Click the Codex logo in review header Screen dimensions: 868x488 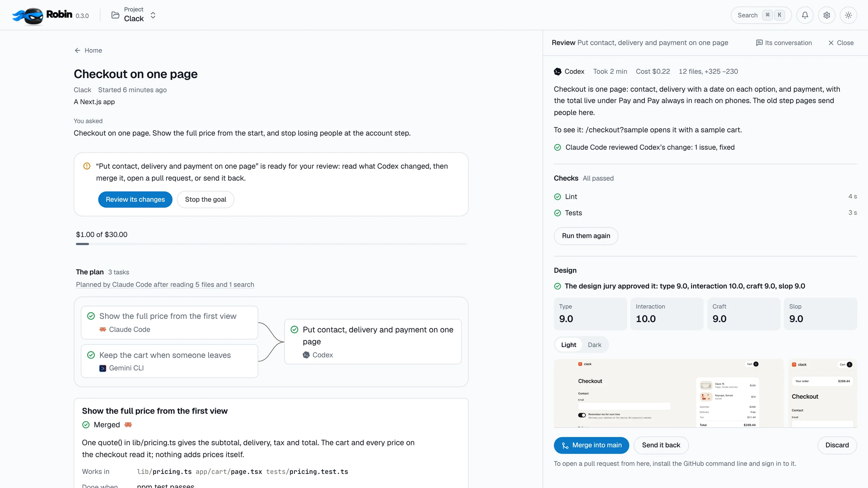coord(558,72)
